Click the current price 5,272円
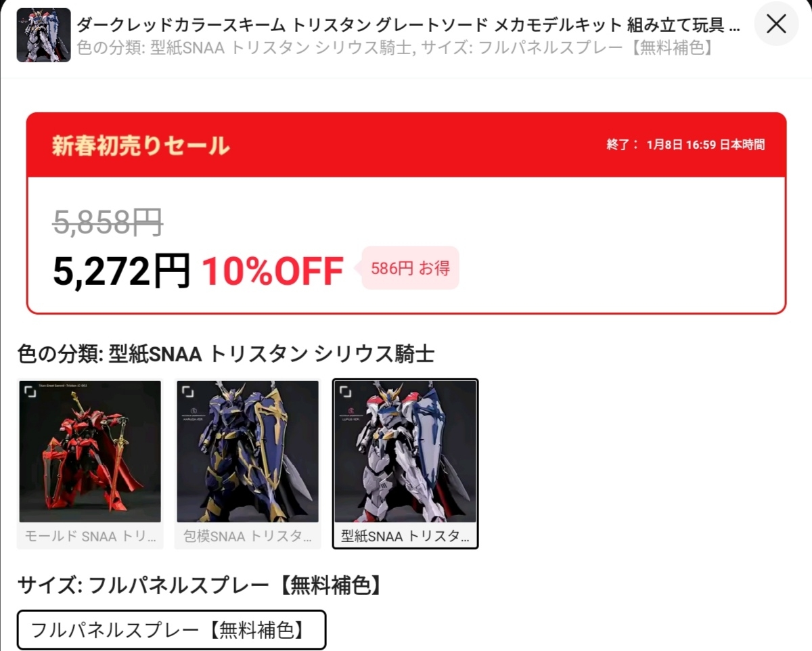Screen dimensions: 812x651 tap(122, 271)
